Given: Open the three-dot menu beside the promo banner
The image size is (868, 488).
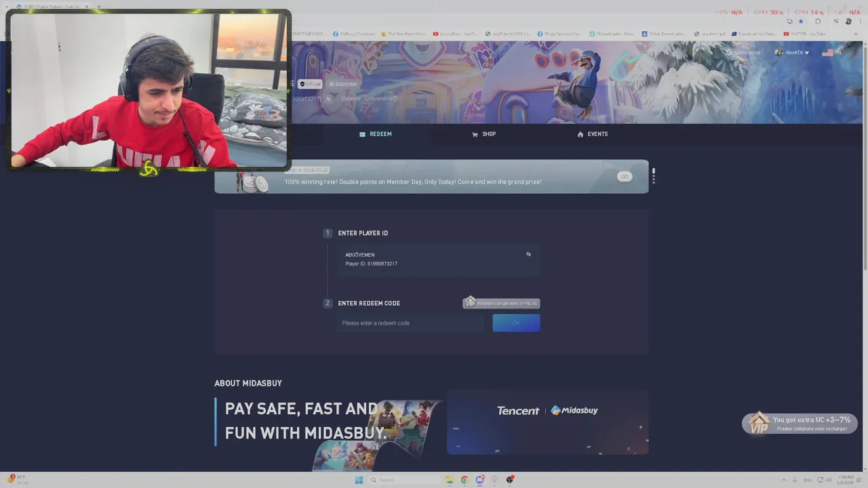Looking at the screenshot, I should [x=653, y=176].
